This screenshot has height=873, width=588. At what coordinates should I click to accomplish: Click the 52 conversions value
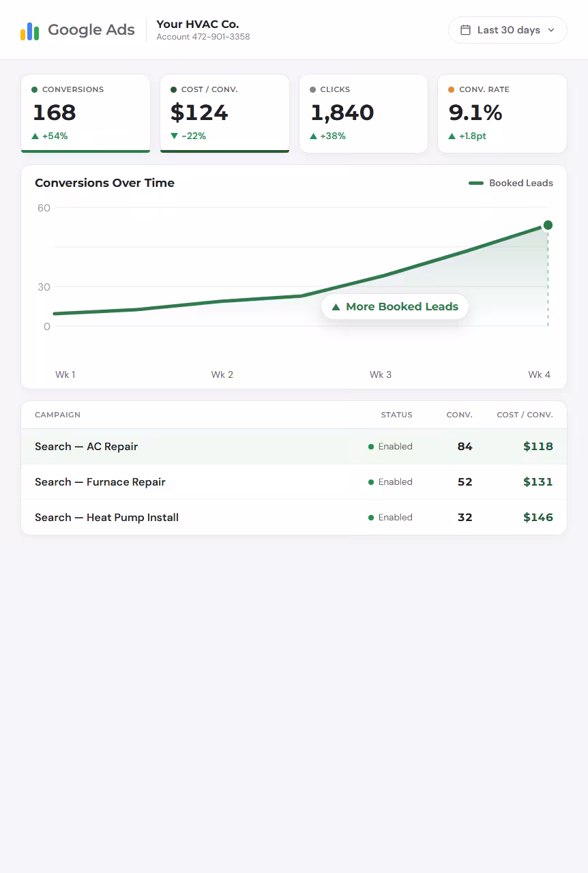coord(465,482)
